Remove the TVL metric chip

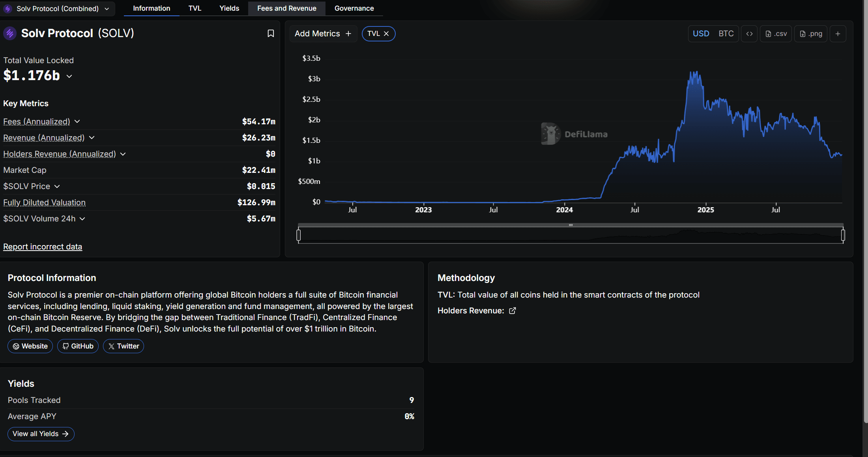tap(387, 34)
